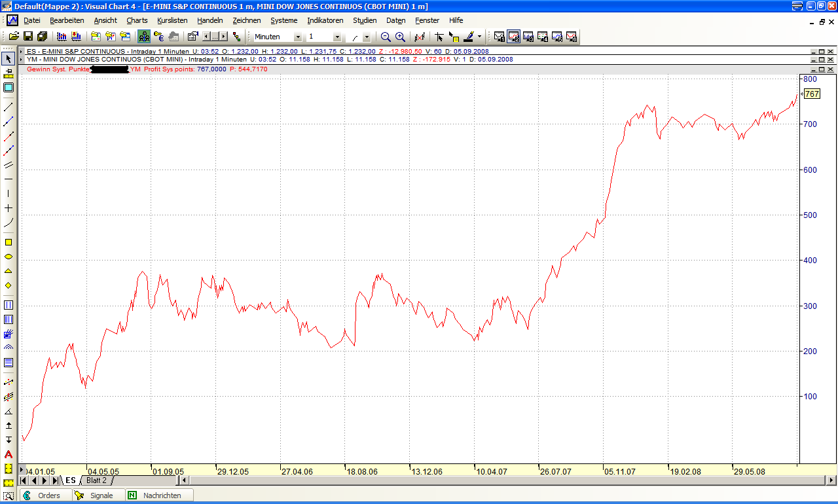Open the Indikatoren menu

[x=325, y=20]
